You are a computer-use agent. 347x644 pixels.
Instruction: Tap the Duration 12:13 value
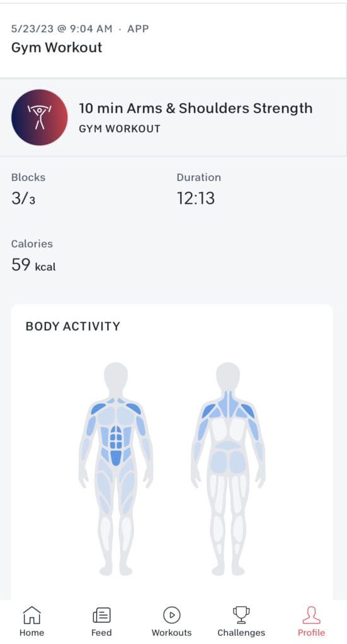tap(196, 198)
